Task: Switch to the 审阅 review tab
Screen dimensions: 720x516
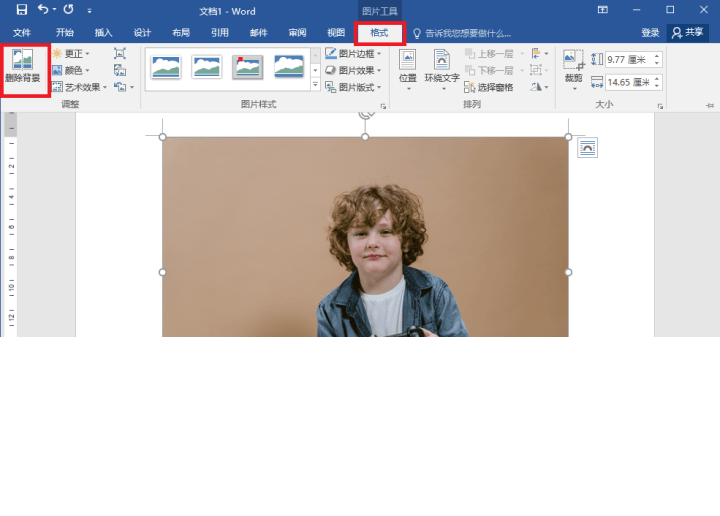Action: 297,33
